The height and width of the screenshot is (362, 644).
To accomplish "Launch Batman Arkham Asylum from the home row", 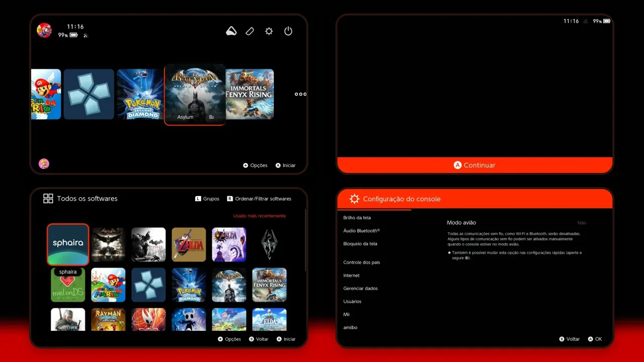I will [195, 95].
